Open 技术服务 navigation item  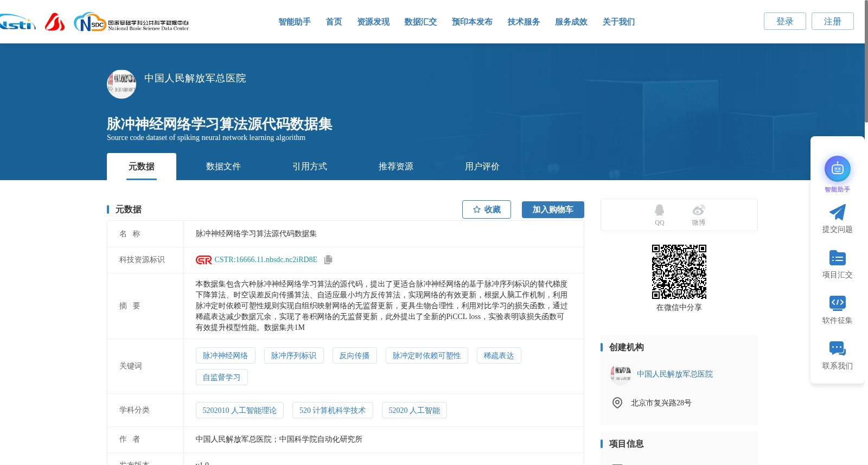click(x=524, y=22)
